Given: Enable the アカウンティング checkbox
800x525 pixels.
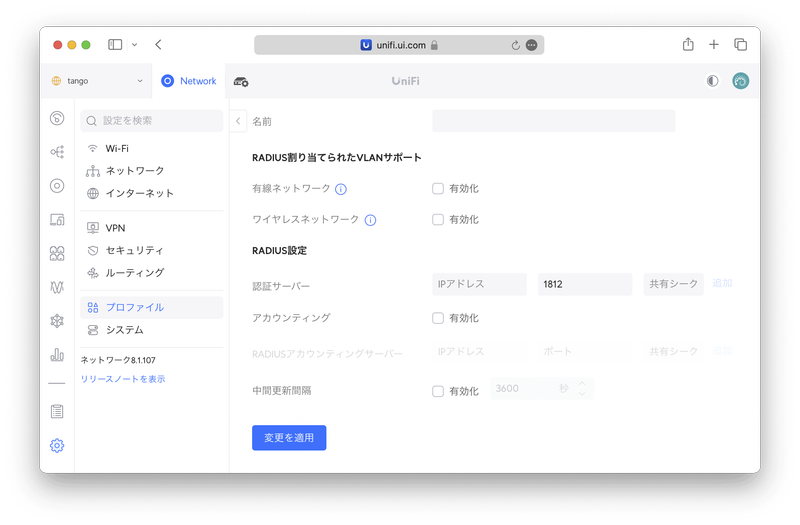Looking at the screenshot, I should click(x=438, y=318).
